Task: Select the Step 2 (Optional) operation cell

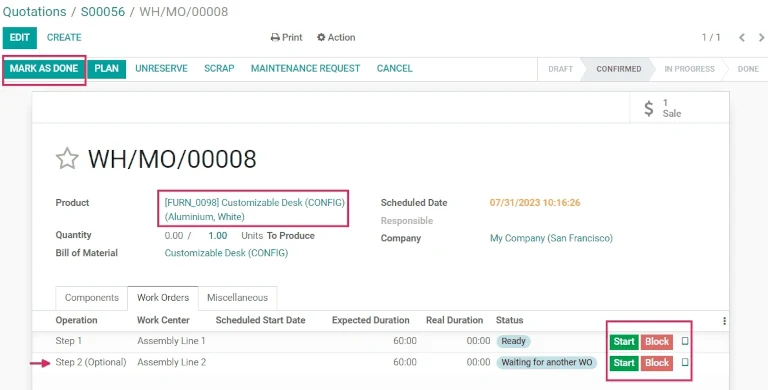Action: click(91, 363)
